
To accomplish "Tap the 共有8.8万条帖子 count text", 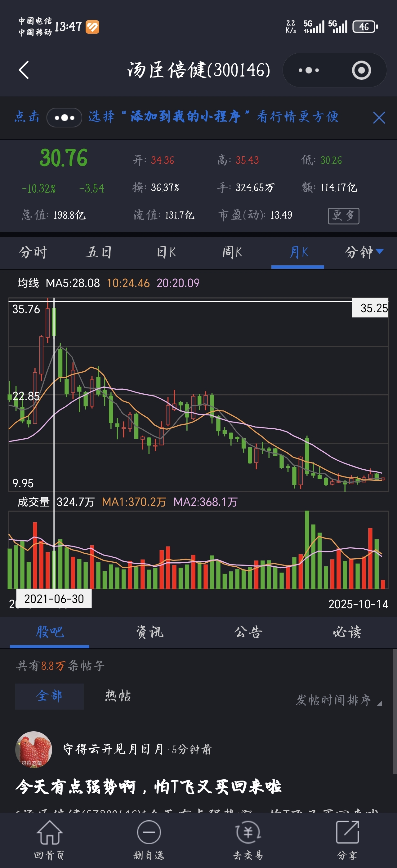I will point(60,666).
